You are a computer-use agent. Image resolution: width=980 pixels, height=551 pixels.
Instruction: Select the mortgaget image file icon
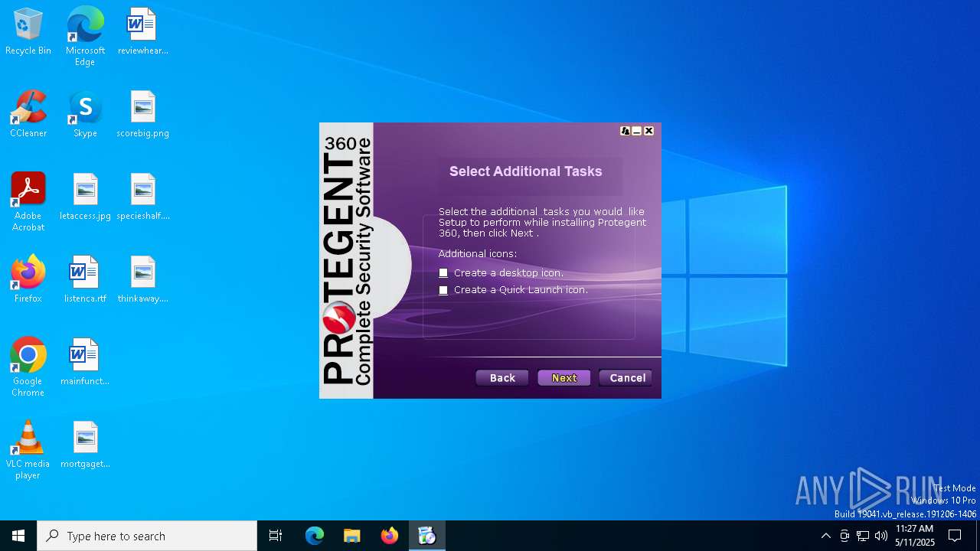pos(85,445)
